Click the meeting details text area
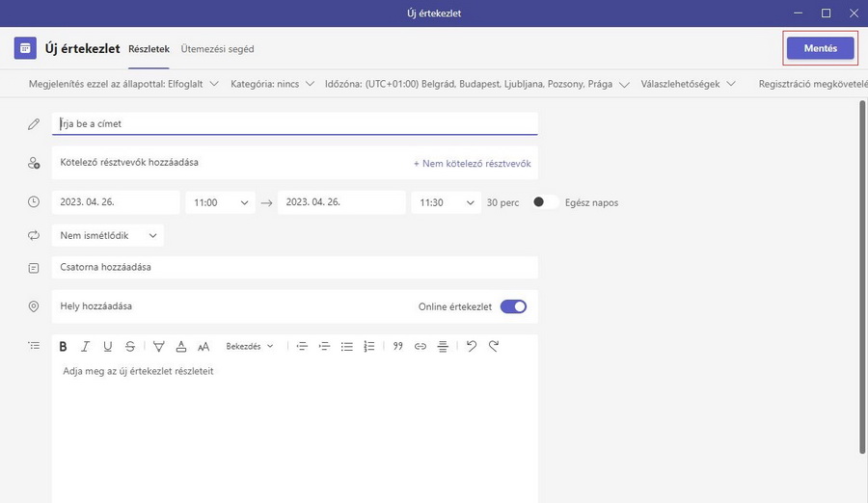This screenshot has width=868, height=503. click(x=295, y=431)
